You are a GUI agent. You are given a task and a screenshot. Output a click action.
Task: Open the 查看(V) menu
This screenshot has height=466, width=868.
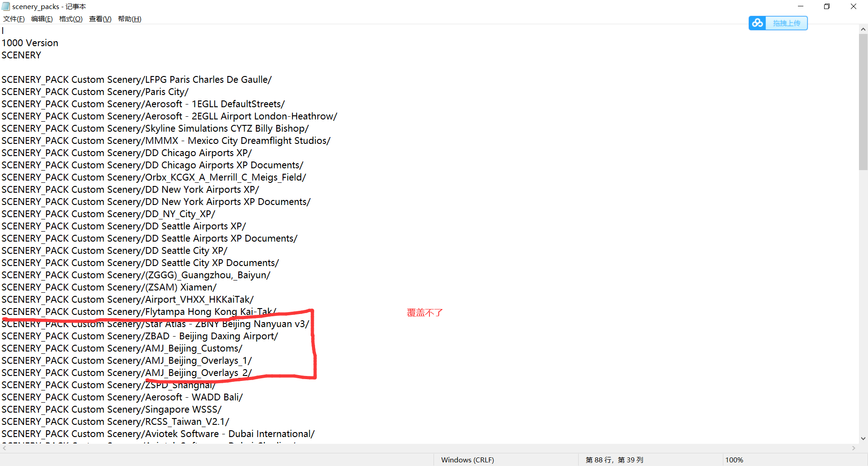(100, 19)
